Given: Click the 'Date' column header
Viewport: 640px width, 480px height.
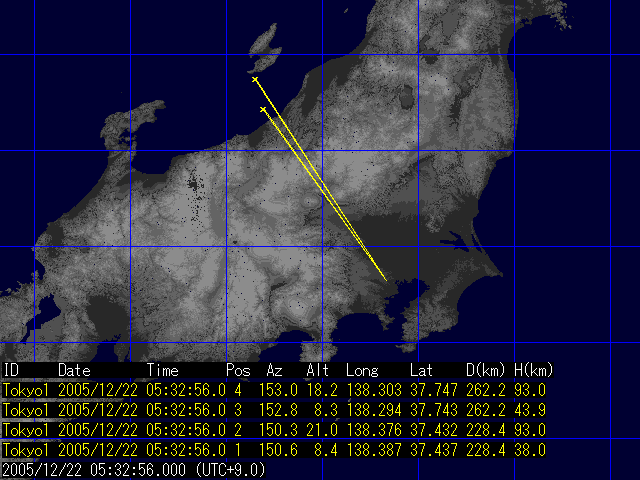Looking at the screenshot, I should tap(74, 371).
